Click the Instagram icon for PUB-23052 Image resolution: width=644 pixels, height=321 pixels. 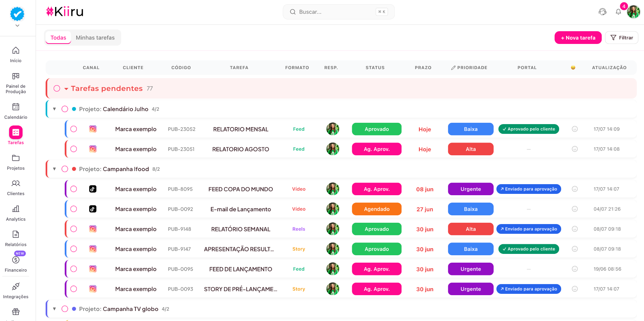point(93,129)
